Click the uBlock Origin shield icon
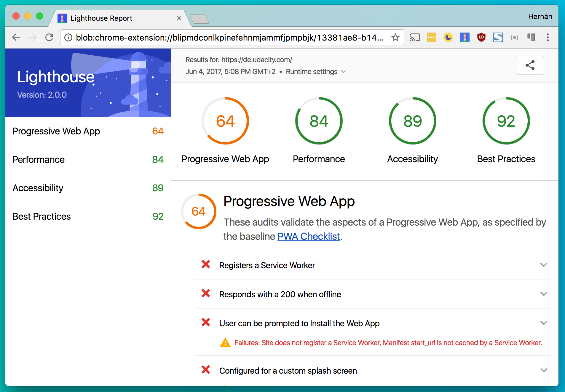The image size is (565, 392). coord(481,38)
